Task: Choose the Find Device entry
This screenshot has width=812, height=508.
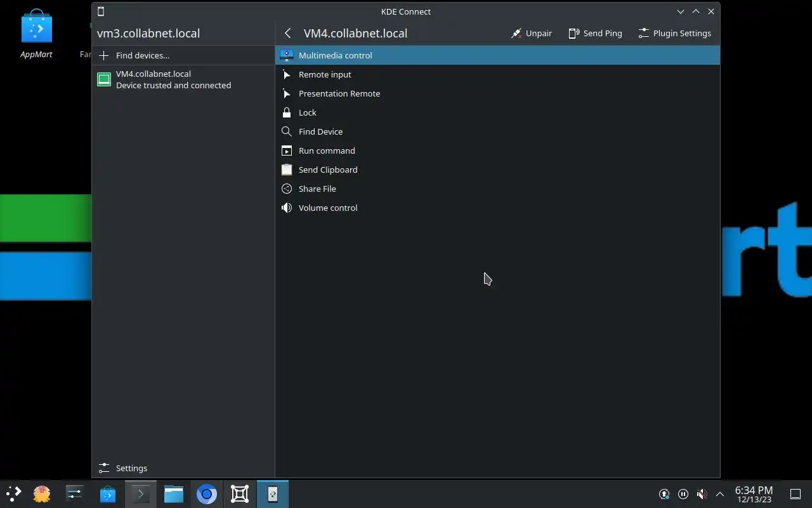Action: (497, 131)
